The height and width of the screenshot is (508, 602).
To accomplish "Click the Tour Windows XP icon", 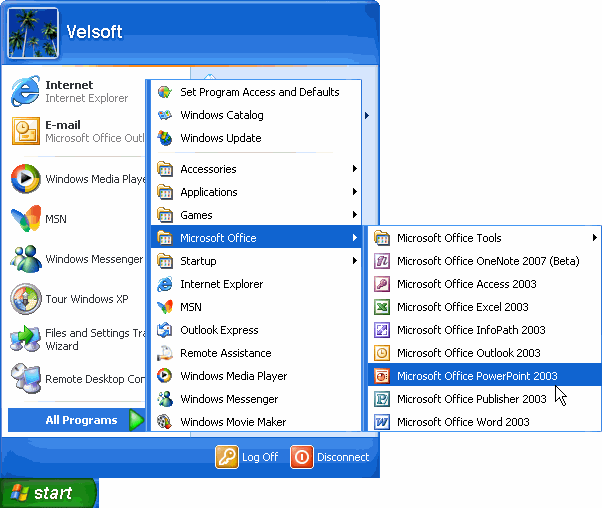I will (26, 299).
